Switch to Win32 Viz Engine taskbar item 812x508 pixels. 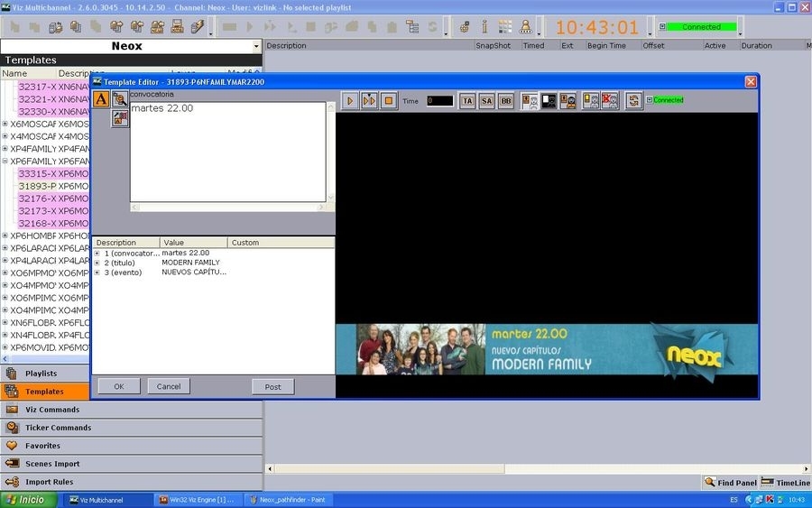coord(198,500)
